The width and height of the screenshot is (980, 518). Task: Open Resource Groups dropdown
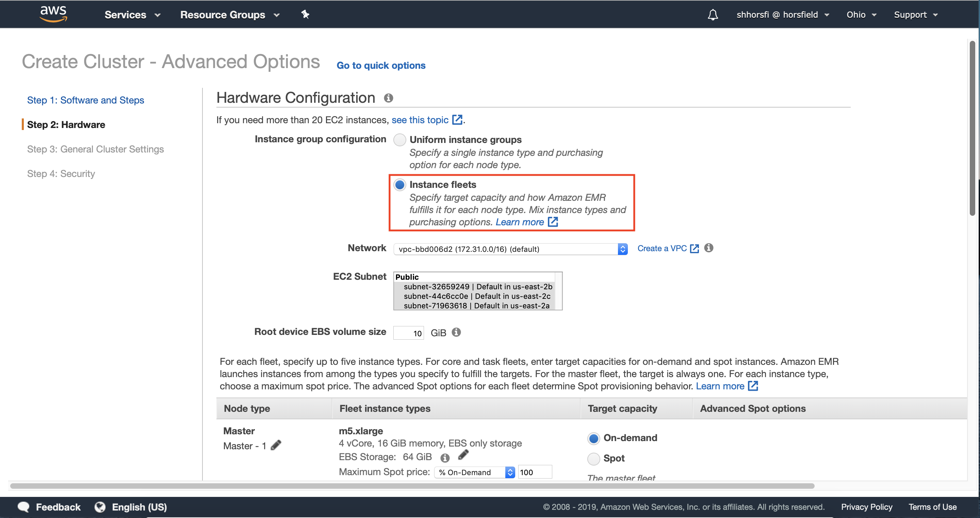pos(228,14)
